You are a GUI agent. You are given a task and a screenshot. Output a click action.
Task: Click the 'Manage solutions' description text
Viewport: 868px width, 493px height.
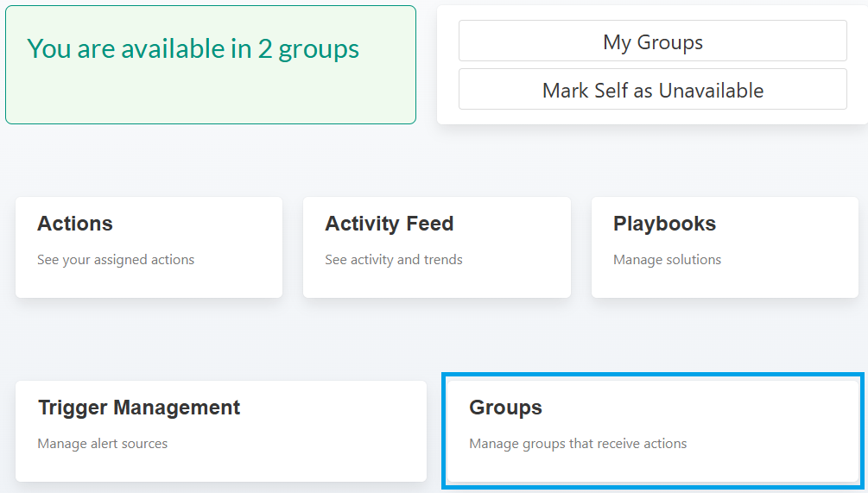[667, 260]
